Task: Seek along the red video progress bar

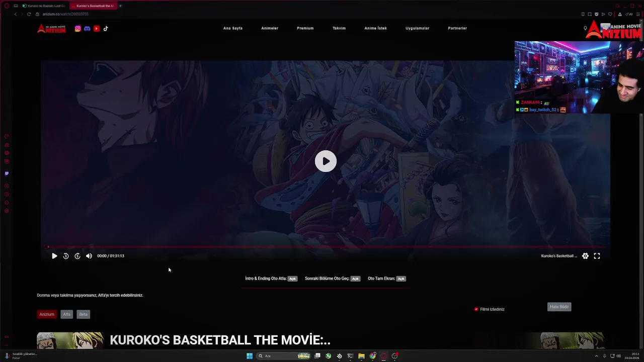Action: pyautogui.click(x=326, y=247)
